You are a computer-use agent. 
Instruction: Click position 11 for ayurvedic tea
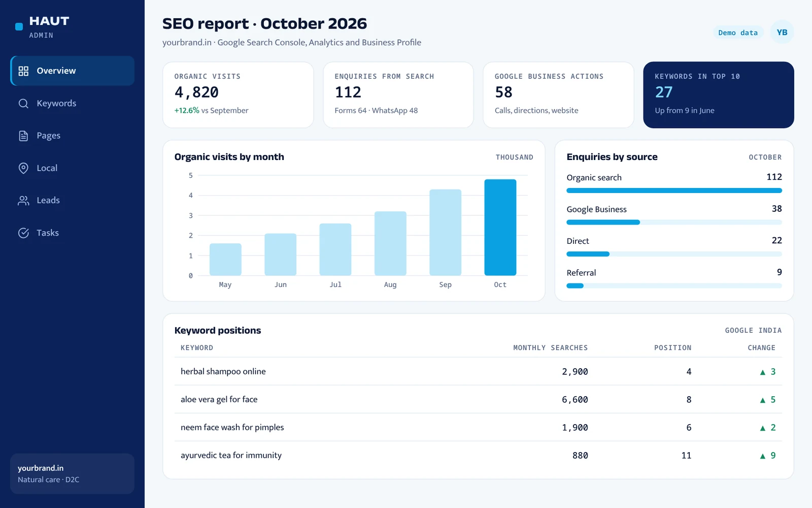pos(686,456)
